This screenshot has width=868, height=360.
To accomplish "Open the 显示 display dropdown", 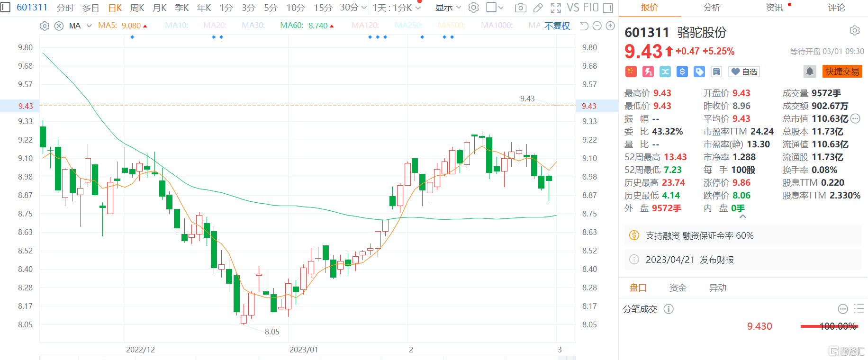I will [448, 8].
